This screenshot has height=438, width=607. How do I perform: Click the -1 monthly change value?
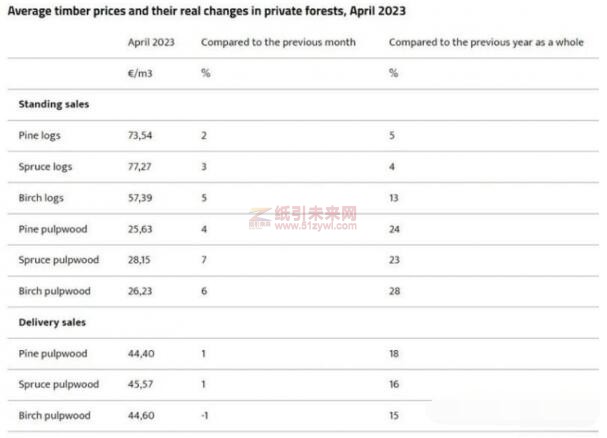point(205,415)
